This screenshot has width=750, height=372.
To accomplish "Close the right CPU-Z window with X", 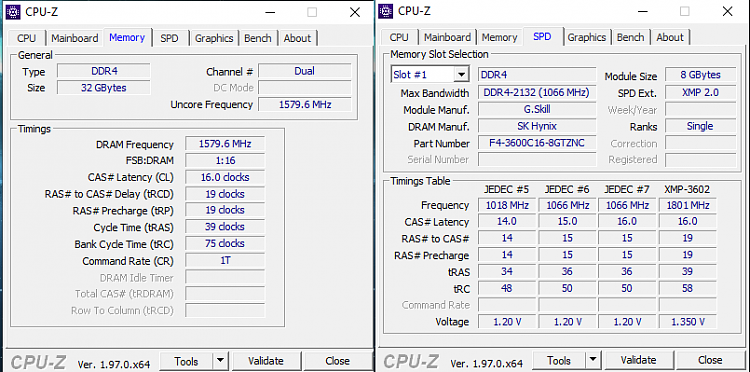I will point(728,12).
